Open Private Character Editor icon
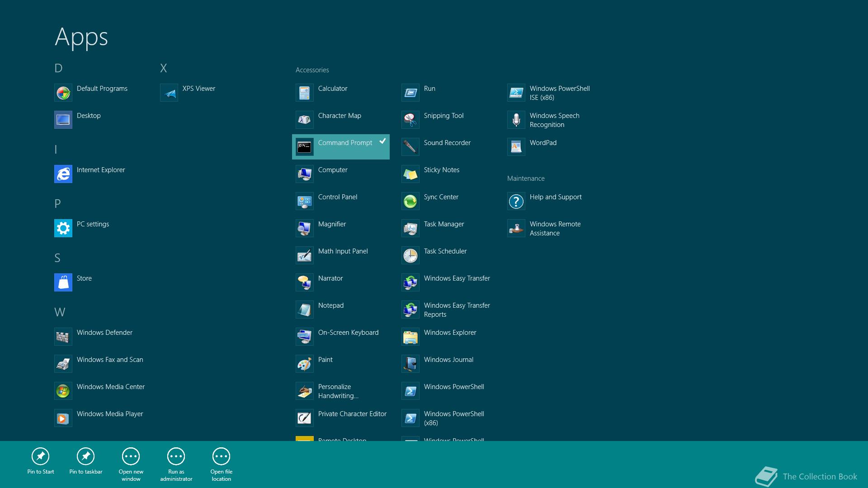 click(x=304, y=418)
